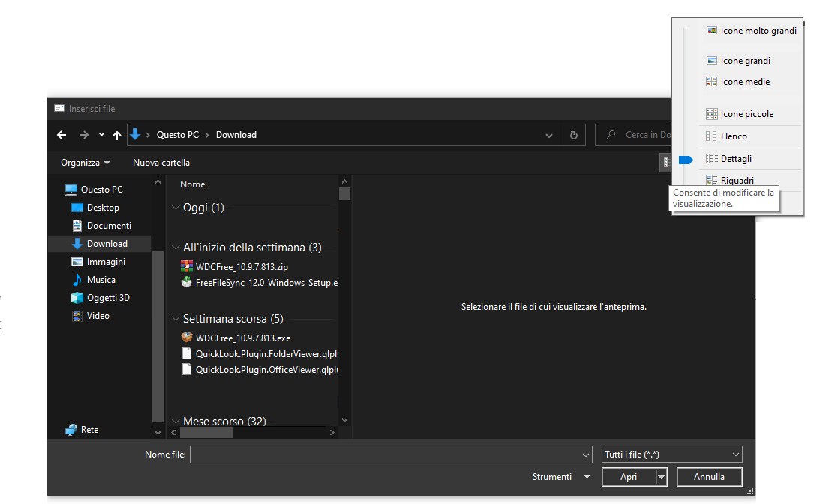
Task: Collapse the Settimana scorsa group
Action: tap(176, 319)
